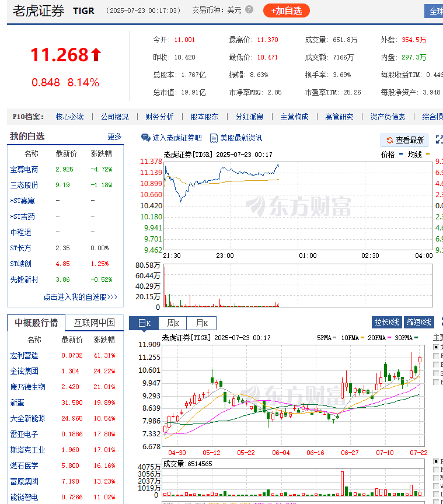Click the 最新价 column header in 我的自选
The width and height of the screenshot is (443, 504).
coord(67,153)
